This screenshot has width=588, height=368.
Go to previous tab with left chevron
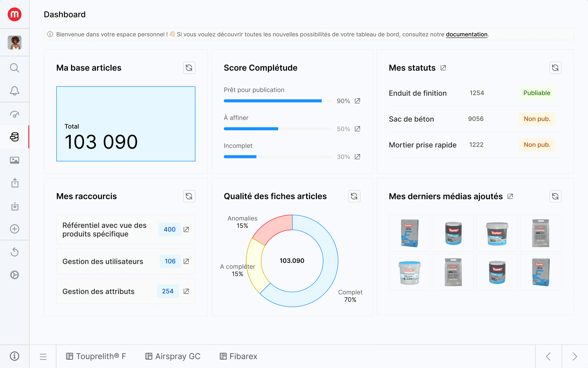point(548,357)
